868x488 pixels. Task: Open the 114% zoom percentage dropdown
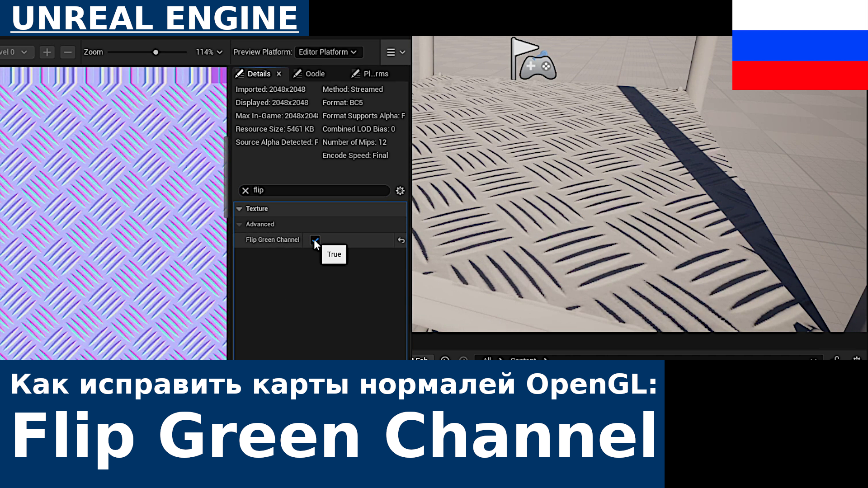coord(209,52)
